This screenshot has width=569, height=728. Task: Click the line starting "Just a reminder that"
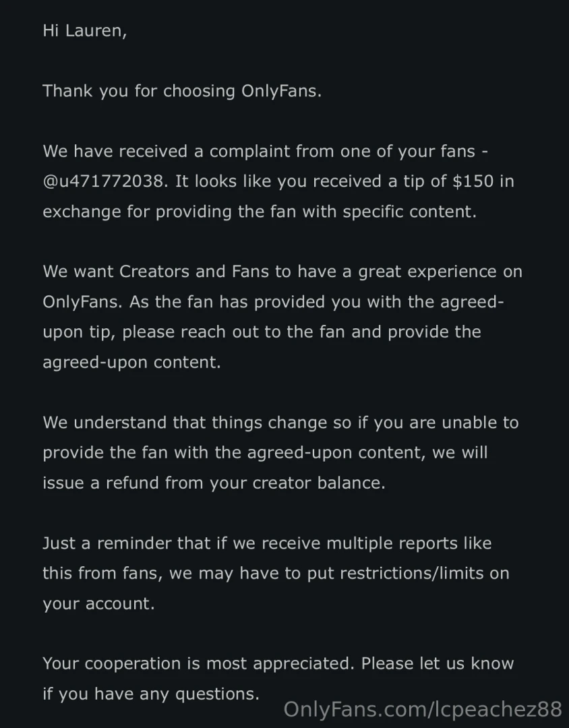267,543
